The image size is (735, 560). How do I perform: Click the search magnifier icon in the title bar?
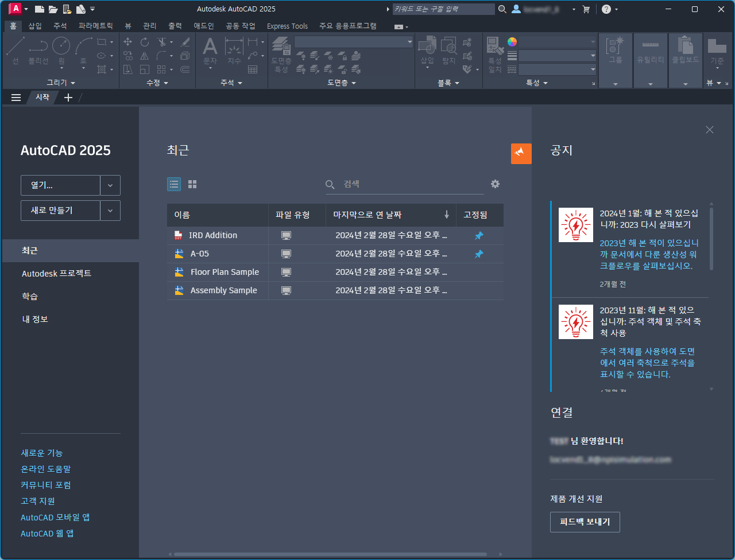502,9
